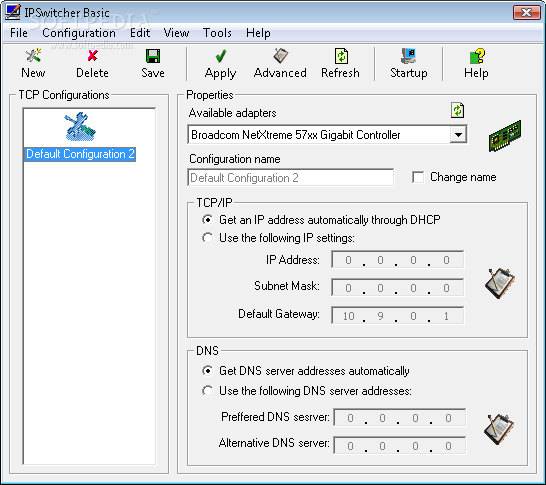Image resolution: width=546 pixels, height=485 pixels.
Task: Delete the selected configuration via toolbar
Action: (92, 56)
